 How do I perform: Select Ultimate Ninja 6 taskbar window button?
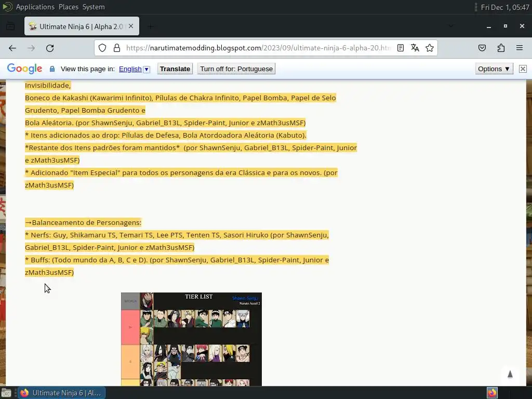point(61,393)
